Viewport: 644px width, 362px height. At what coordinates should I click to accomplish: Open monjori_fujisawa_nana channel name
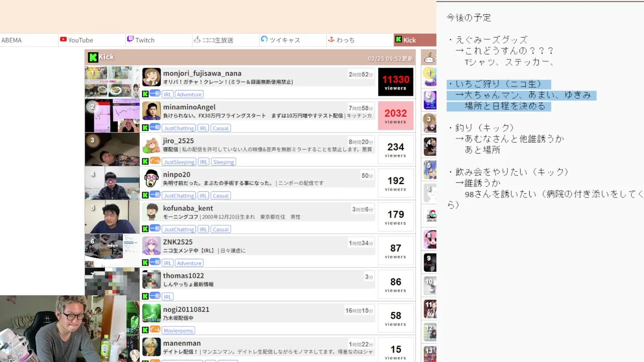(202, 73)
